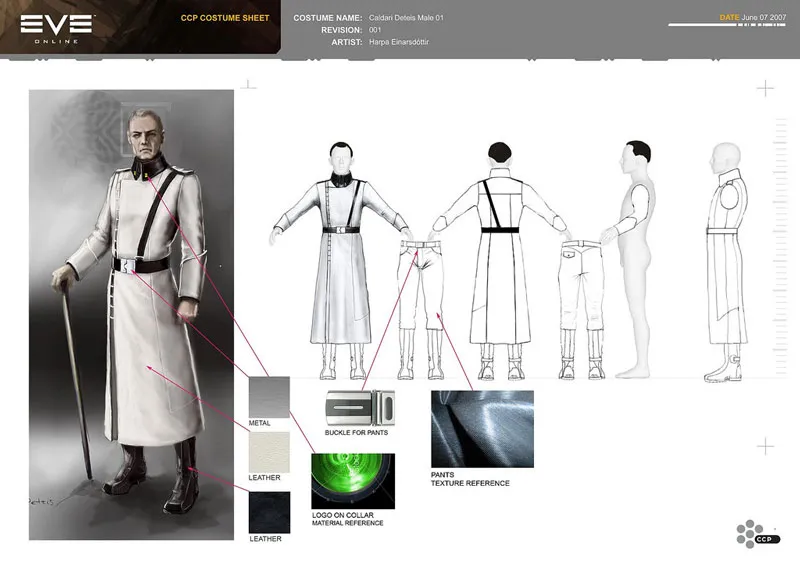The width and height of the screenshot is (800, 566).
Task: Click the COSTUME NAME label
Action: (x=328, y=18)
